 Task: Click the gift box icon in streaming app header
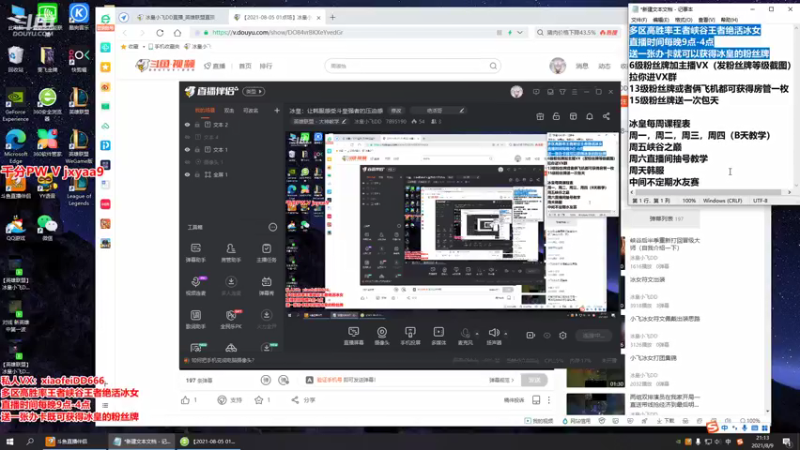tap(540, 116)
